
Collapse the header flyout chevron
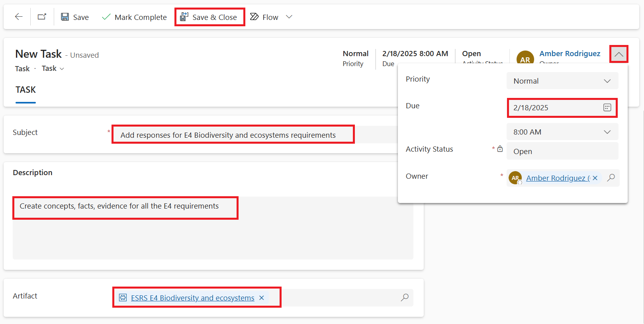[619, 54]
